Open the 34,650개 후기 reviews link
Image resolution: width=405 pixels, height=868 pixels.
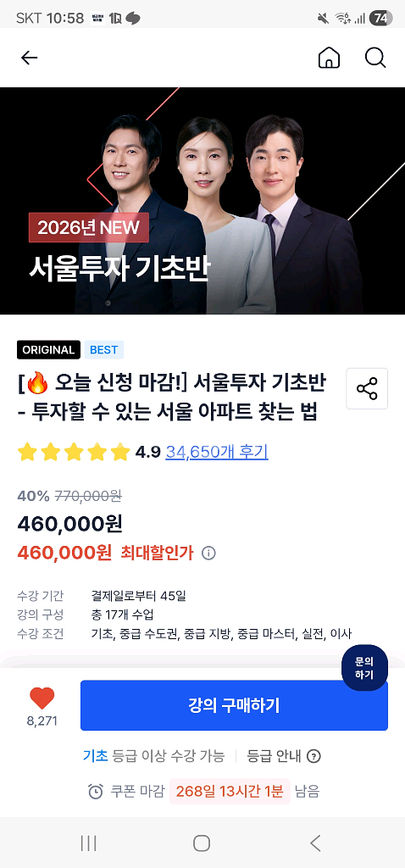point(217,453)
